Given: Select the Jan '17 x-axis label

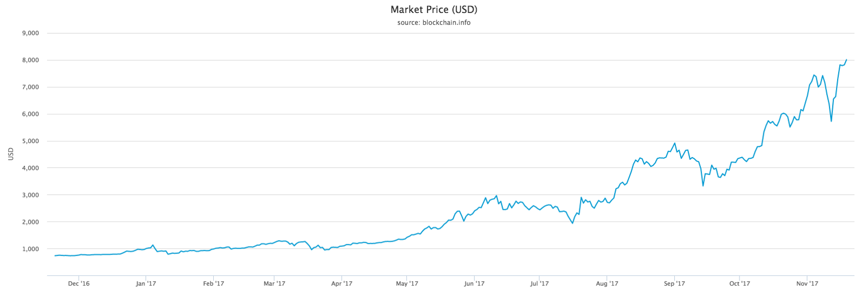Looking at the screenshot, I should click(146, 283).
